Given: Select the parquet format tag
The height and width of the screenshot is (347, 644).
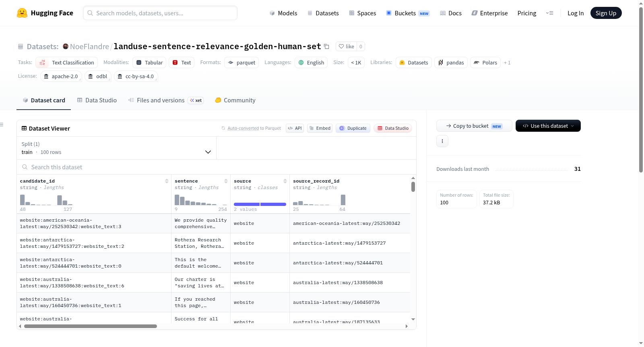Looking at the screenshot, I should pyautogui.click(x=242, y=62).
